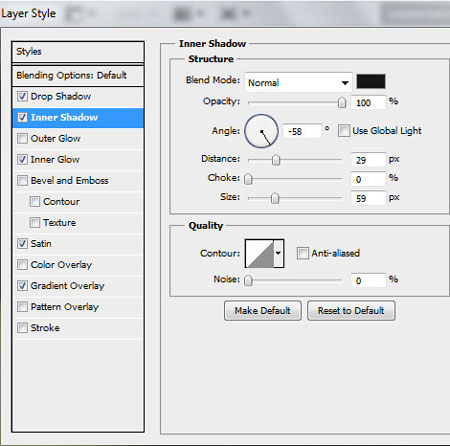Click the Reset to Default button
The width and height of the screenshot is (450, 446).
[351, 311]
